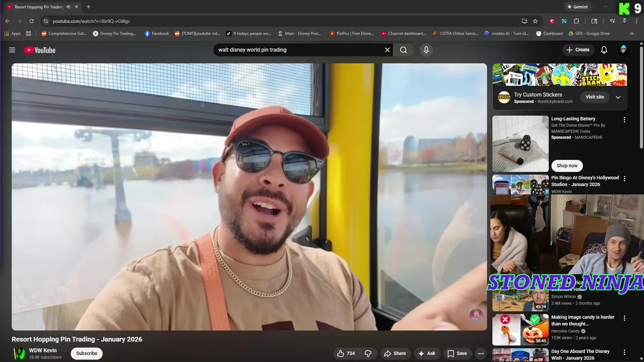This screenshot has width=644, height=362.
Task: Open the YouTube hamburger guide menu
Action: (12, 50)
